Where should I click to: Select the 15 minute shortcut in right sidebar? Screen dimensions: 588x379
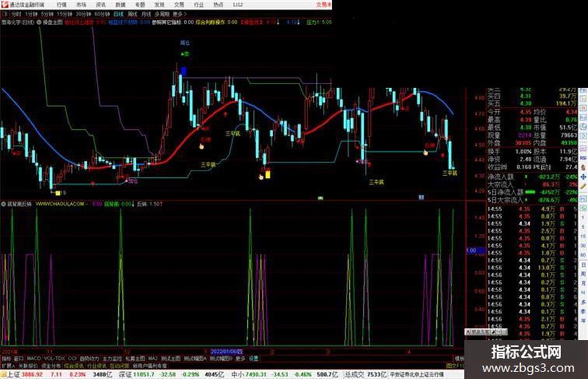pos(583,236)
